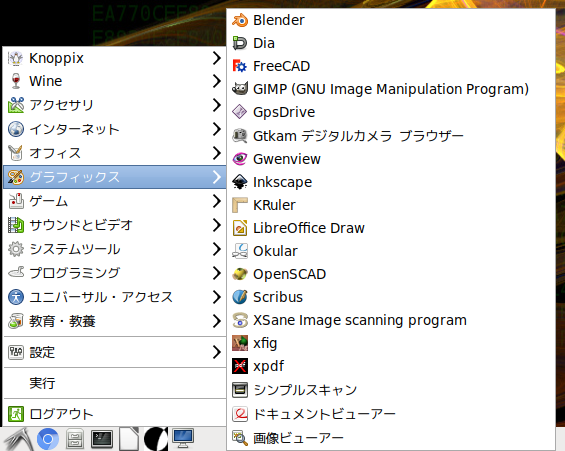Click the KRuler icon
Image resolution: width=565 pixels, height=451 pixels.
240,205
